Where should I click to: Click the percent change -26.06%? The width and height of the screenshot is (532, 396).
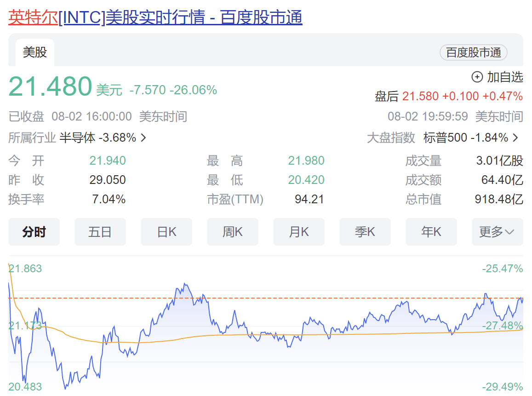[194, 90]
